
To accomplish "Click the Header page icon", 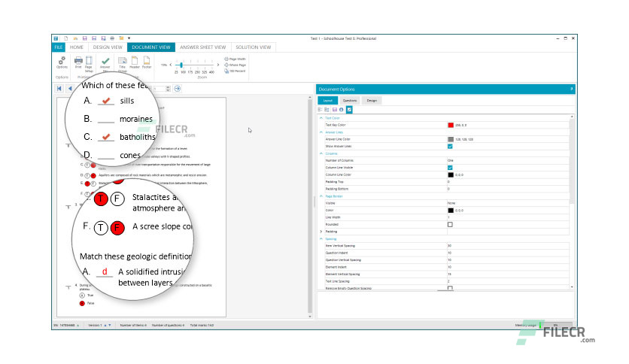I will [135, 60].
